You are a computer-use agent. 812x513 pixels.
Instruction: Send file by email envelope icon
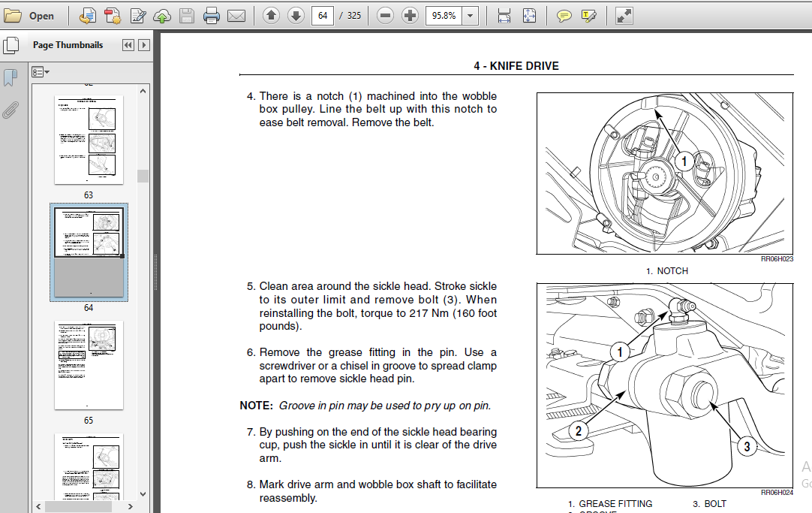point(236,16)
